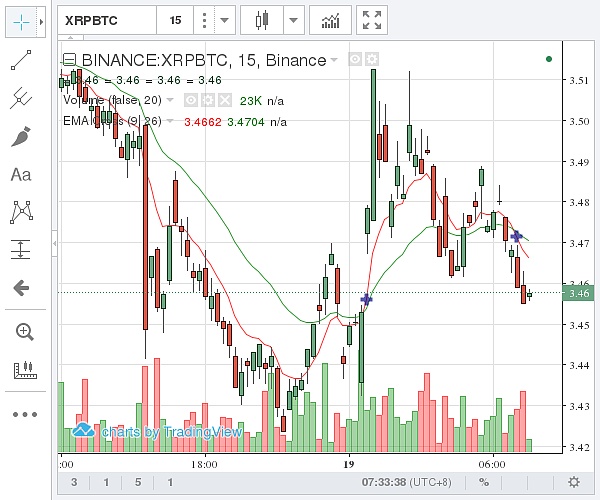Toggle fullscreen mode for the chart
Image resolution: width=600 pixels, height=500 pixels.
[x=372, y=20]
